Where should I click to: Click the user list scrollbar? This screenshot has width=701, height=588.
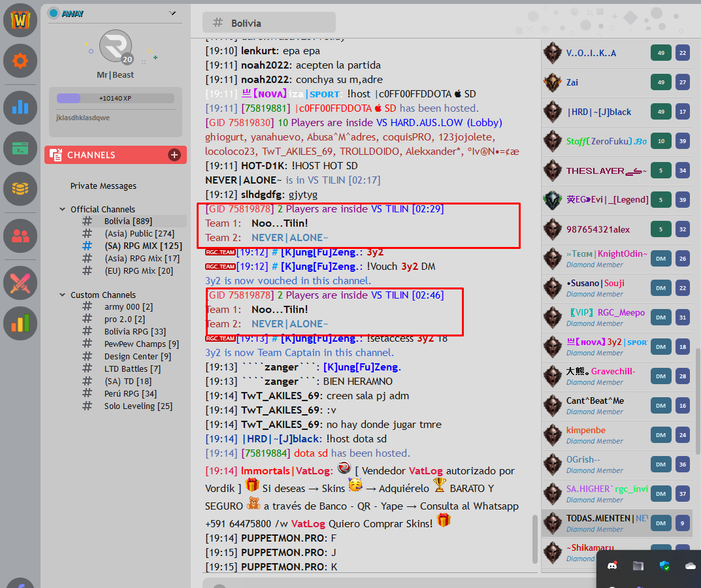pyautogui.click(x=698, y=400)
